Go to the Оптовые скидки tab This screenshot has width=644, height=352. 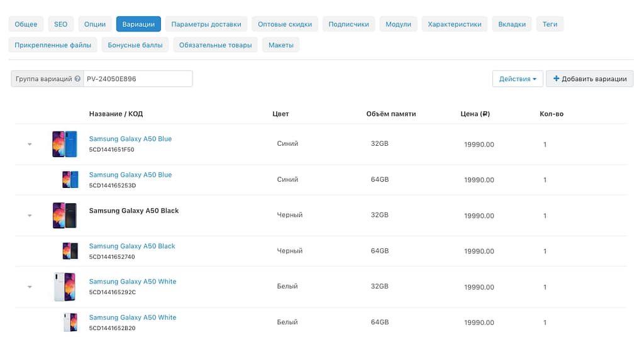click(285, 25)
